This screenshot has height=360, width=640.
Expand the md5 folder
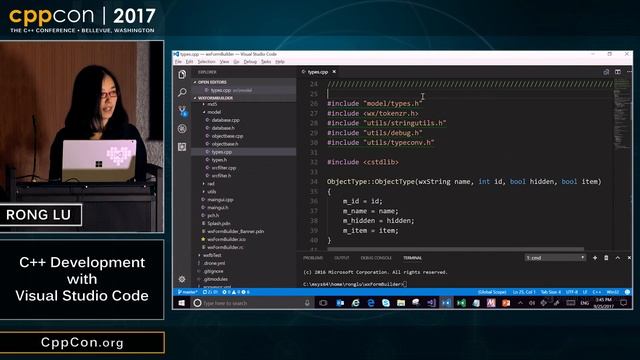pyautogui.click(x=212, y=104)
